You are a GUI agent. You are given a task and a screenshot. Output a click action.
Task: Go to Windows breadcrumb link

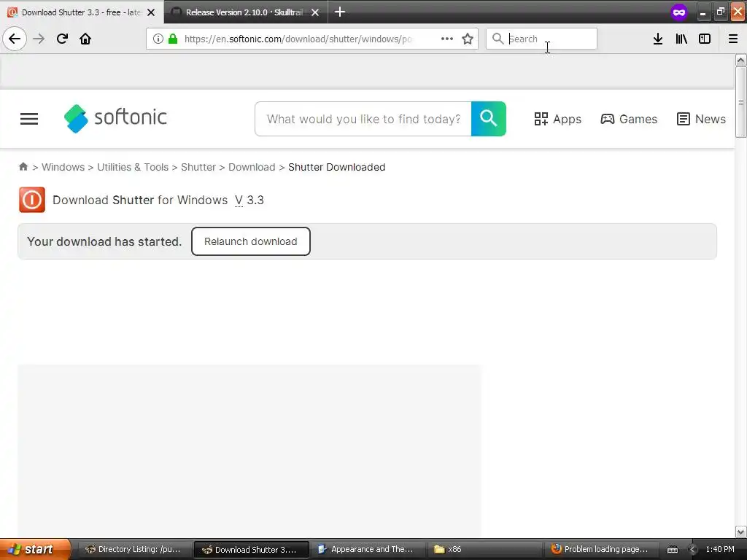tap(63, 167)
